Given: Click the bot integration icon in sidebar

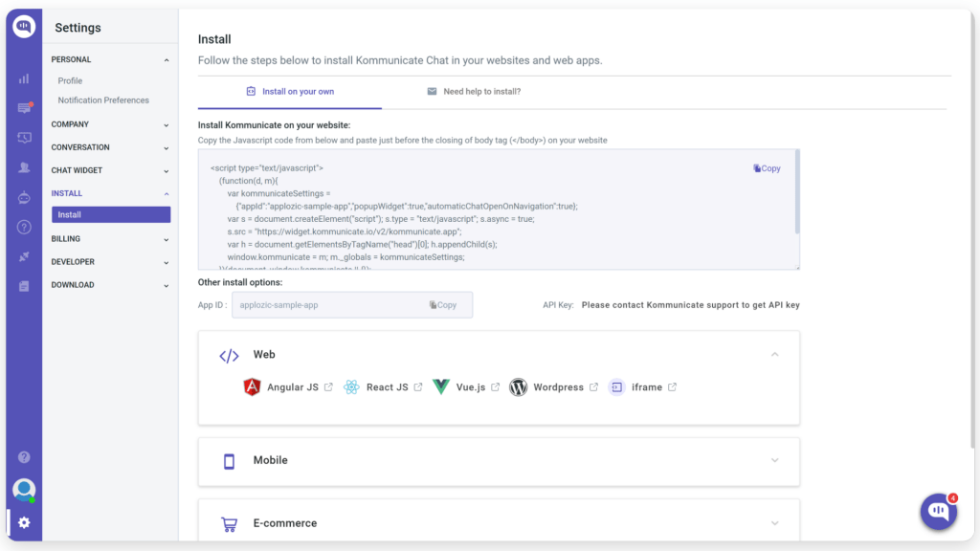Looking at the screenshot, I should pyautogui.click(x=24, y=197).
